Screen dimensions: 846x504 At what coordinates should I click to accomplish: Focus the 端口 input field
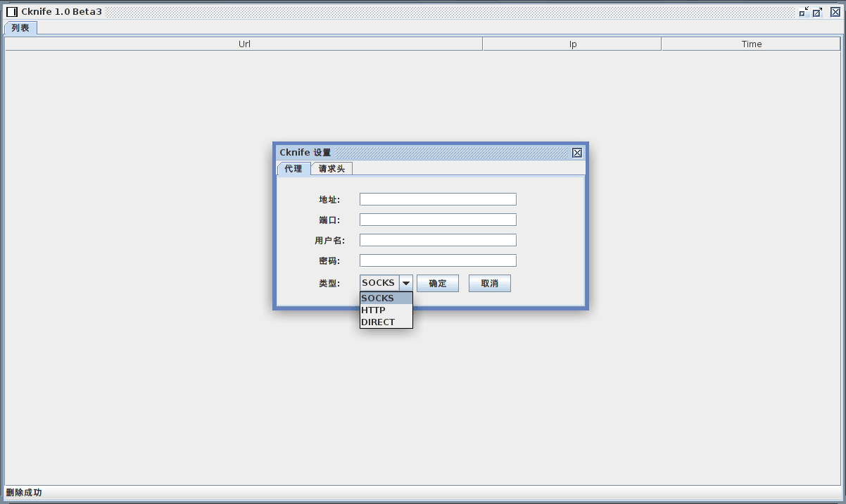pyautogui.click(x=438, y=220)
